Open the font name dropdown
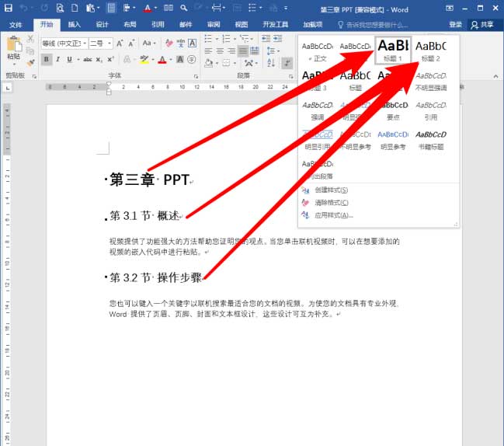Screen dimensions: 504x446 coord(85,43)
